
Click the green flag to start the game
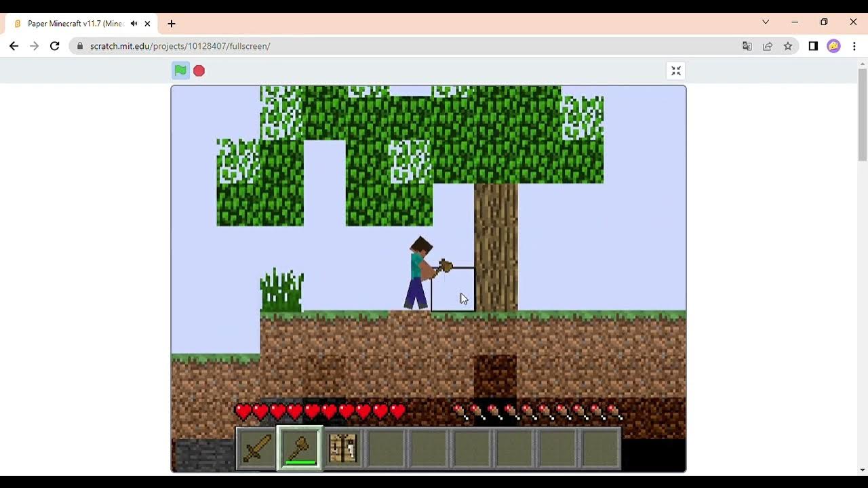180,70
